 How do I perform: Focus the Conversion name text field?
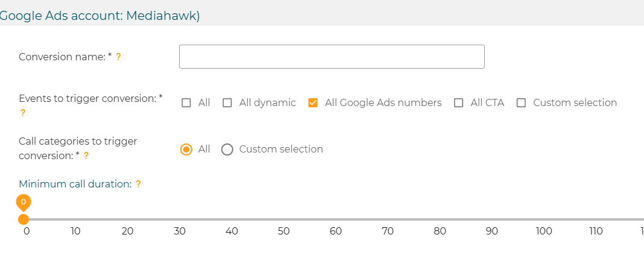coord(332,57)
